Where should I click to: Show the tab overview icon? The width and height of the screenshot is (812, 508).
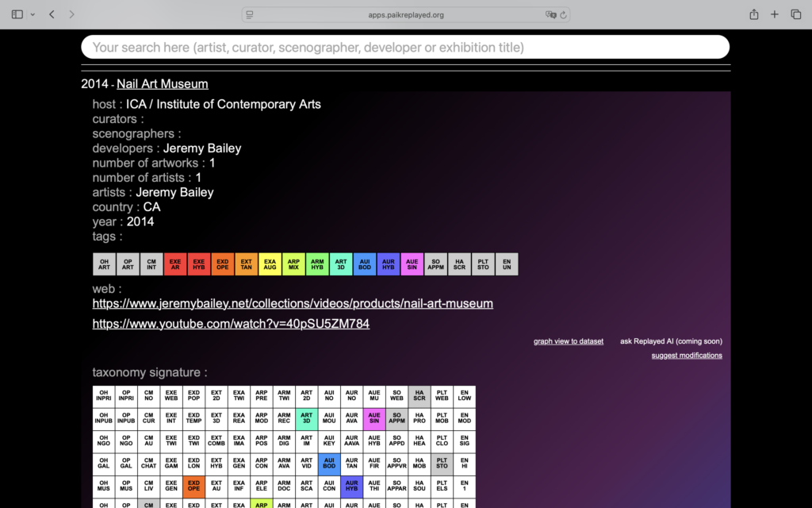(x=796, y=14)
